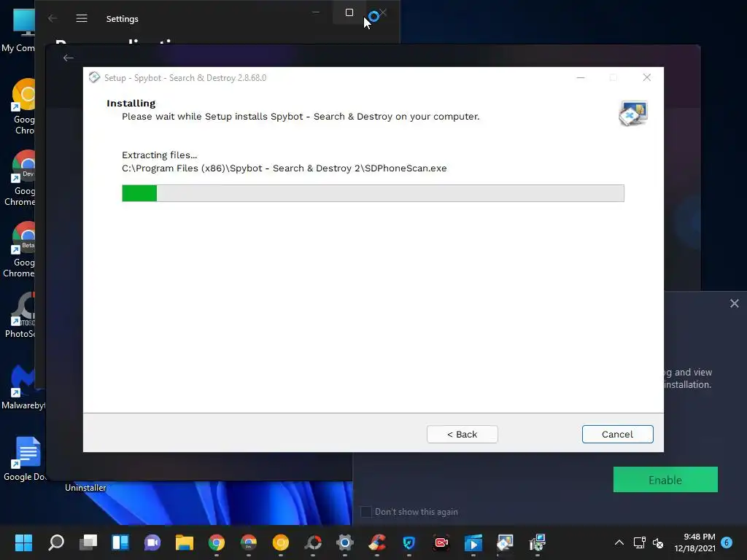Open red screen recorder taskbar icon
The image size is (747, 560).
point(441,542)
